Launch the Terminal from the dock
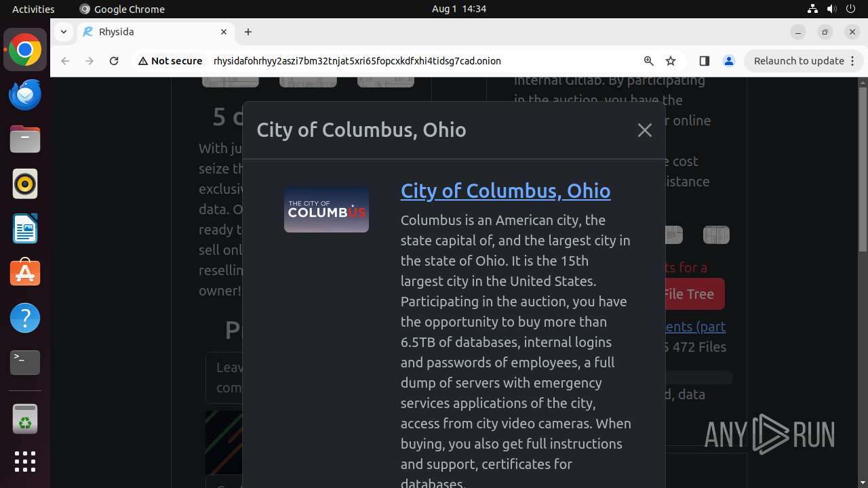This screenshot has width=868, height=488. point(25,363)
